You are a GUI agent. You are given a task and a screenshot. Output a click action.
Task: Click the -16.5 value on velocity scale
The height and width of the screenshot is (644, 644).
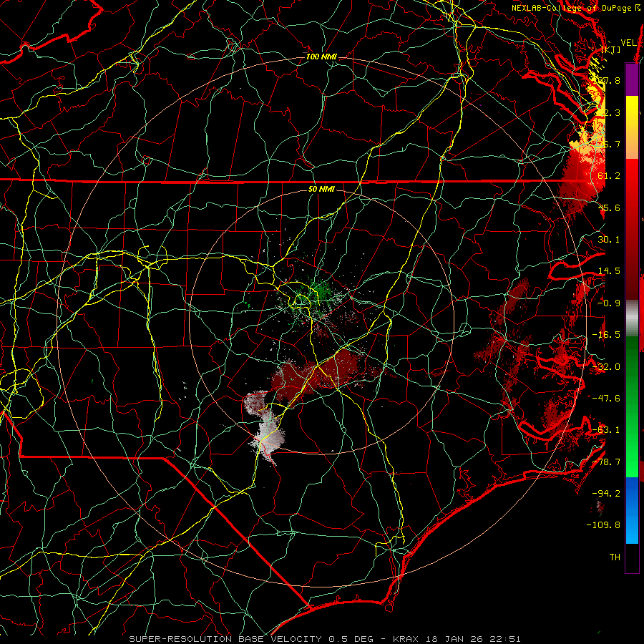coord(606,335)
